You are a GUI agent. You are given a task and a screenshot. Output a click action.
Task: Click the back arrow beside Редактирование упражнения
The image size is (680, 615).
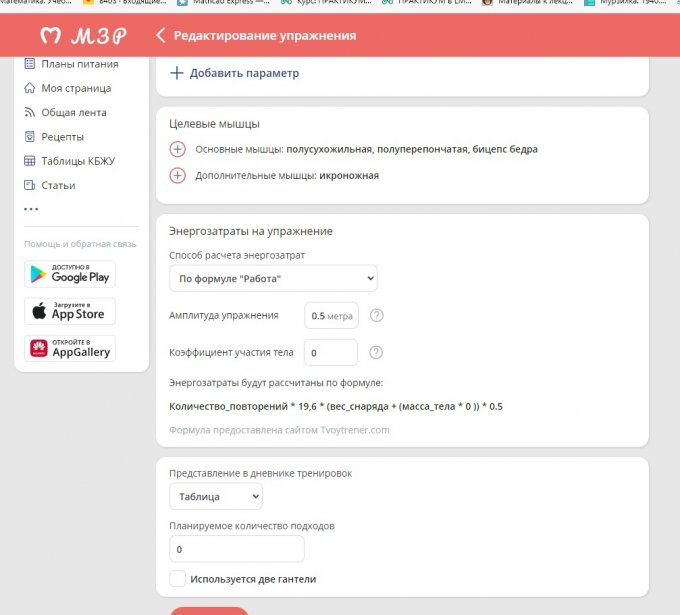pos(160,36)
